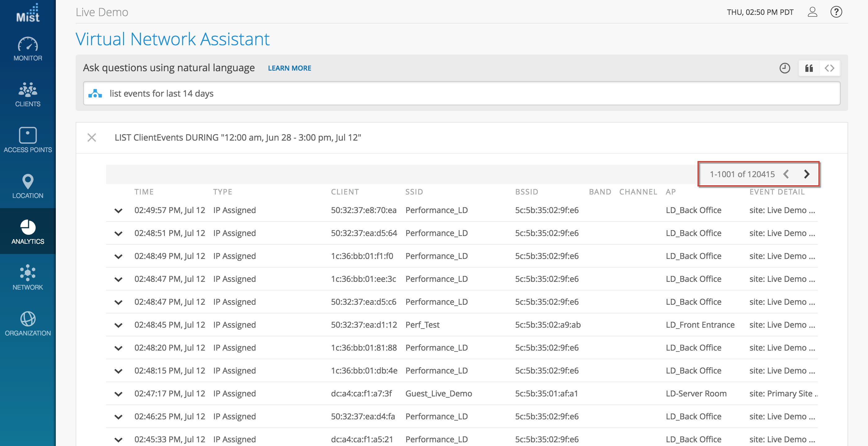
Task: Open Access Points from the sidebar
Action: tap(28, 140)
